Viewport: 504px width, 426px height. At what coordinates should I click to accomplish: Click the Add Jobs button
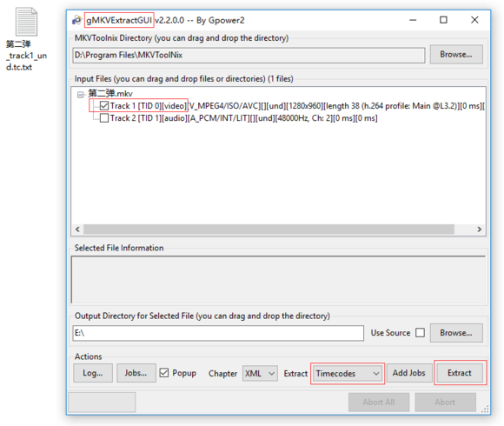(x=409, y=373)
